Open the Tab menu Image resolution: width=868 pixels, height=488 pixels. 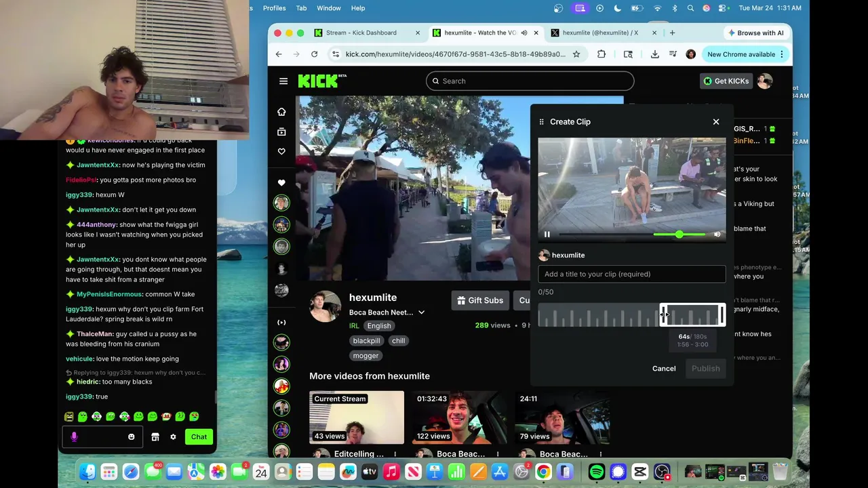coord(302,8)
